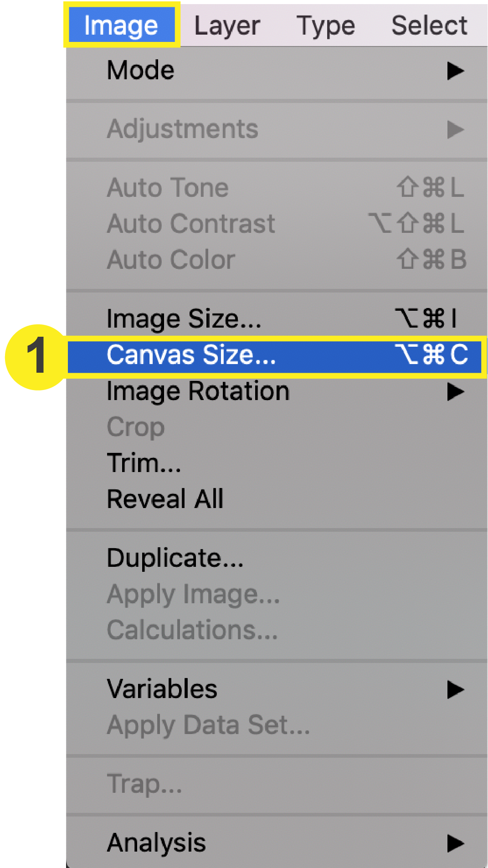This screenshot has width=488, height=868.
Task: Open the Image menu
Action: (x=121, y=25)
